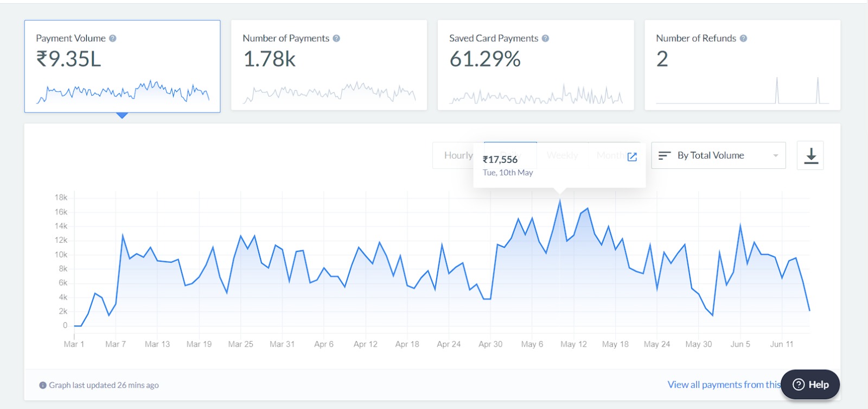Viewport: 868px width, 409px height.
Task: Click the May 12 x-axis label
Action: point(573,344)
